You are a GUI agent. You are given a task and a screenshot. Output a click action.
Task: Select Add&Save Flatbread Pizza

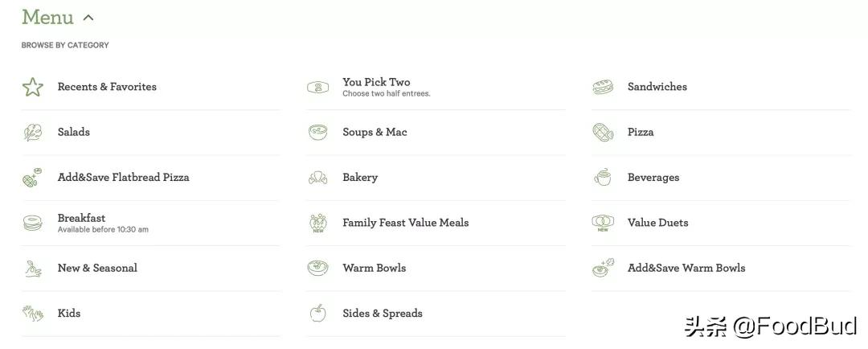[150, 177]
